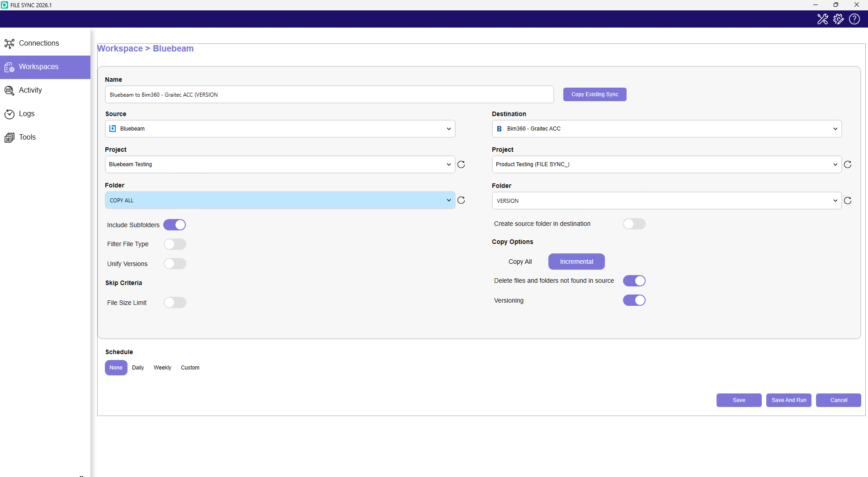The width and height of the screenshot is (868, 477).
Task: Refresh the source folder list
Action: (x=461, y=200)
